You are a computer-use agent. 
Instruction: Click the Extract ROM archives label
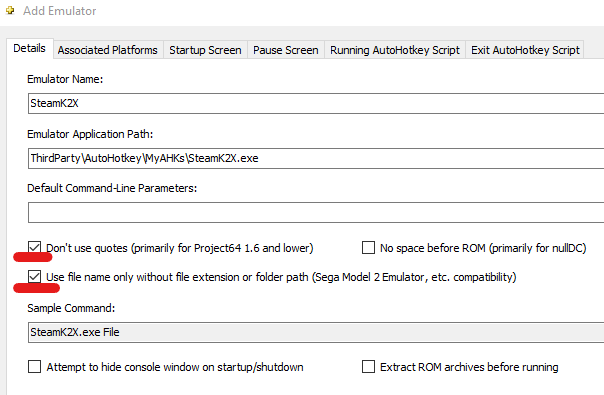click(x=469, y=367)
